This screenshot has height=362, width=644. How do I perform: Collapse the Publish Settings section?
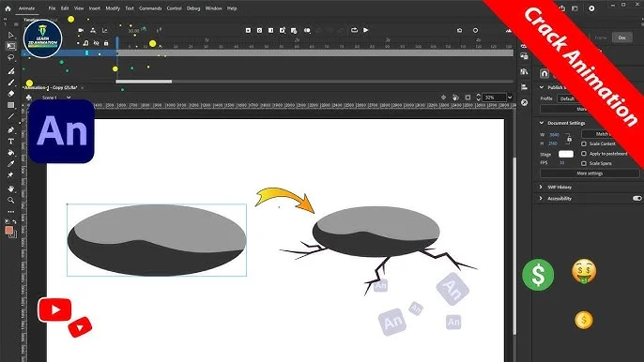[x=542, y=87]
